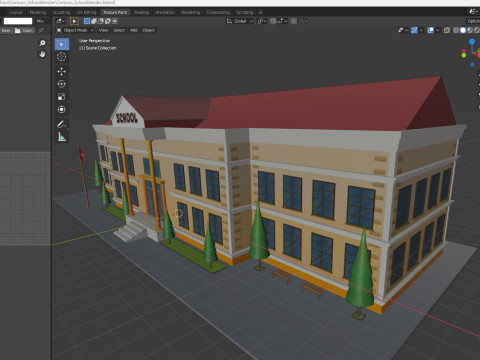This screenshot has width=480, height=360.
Task: Expand the gizmo options arrow
Action: (x=421, y=30)
